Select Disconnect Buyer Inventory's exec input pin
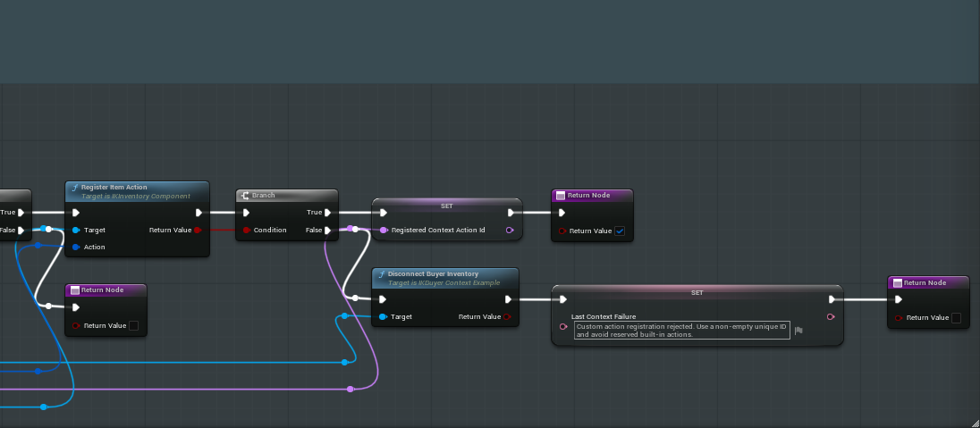Viewport: 980px width, 428px height. [x=383, y=299]
